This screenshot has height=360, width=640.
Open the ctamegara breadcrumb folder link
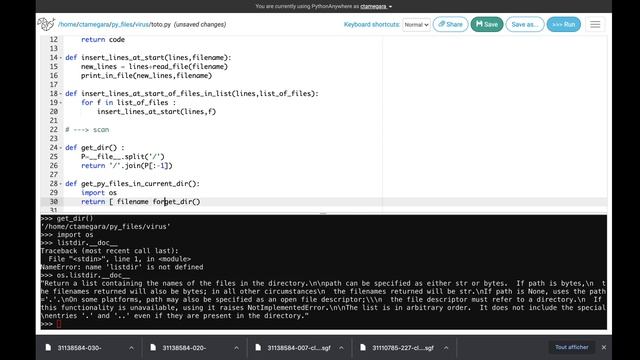[x=94, y=24]
